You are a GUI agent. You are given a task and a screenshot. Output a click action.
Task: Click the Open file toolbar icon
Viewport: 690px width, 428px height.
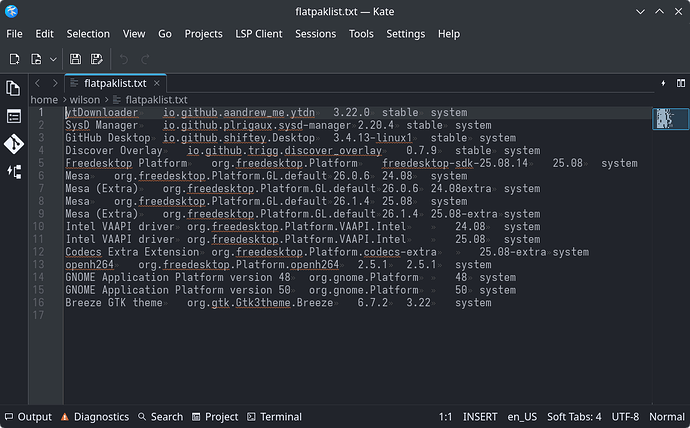[x=36, y=59]
